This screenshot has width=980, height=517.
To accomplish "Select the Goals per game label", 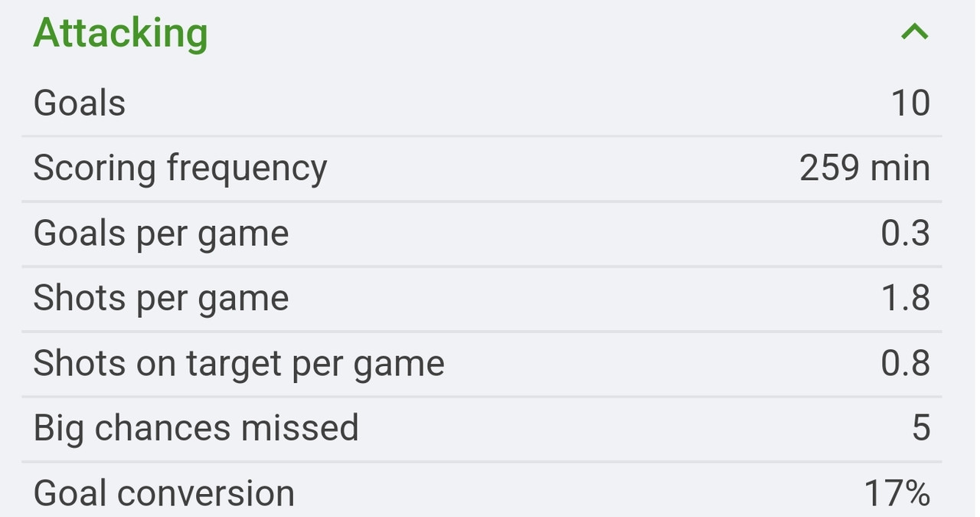I will tap(161, 234).
